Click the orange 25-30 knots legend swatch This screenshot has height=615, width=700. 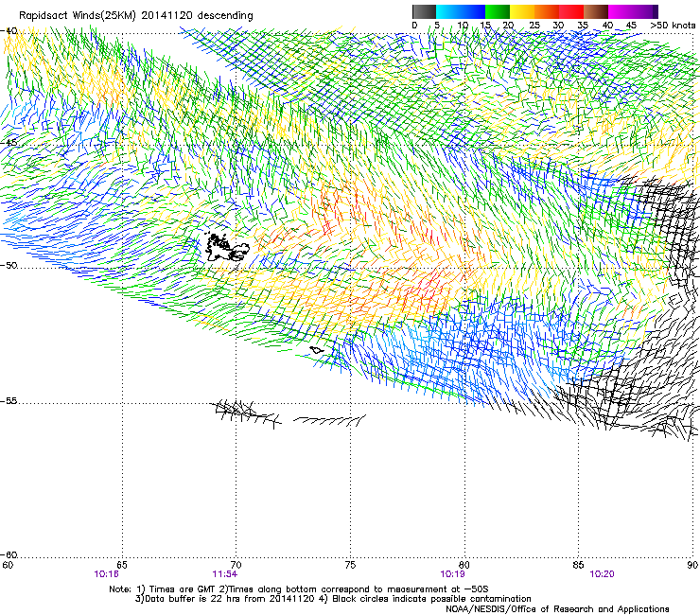point(547,11)
